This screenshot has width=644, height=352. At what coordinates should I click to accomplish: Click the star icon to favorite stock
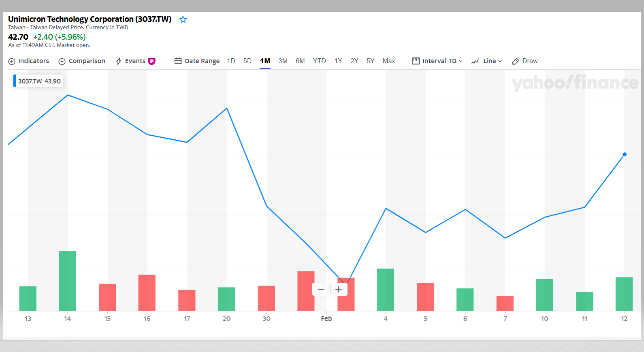pos(183,19)
